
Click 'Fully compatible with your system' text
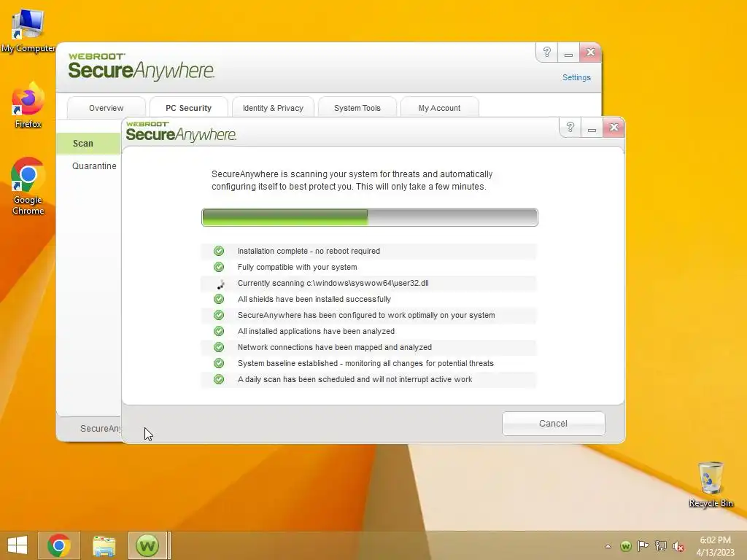[x=298, y=267]
